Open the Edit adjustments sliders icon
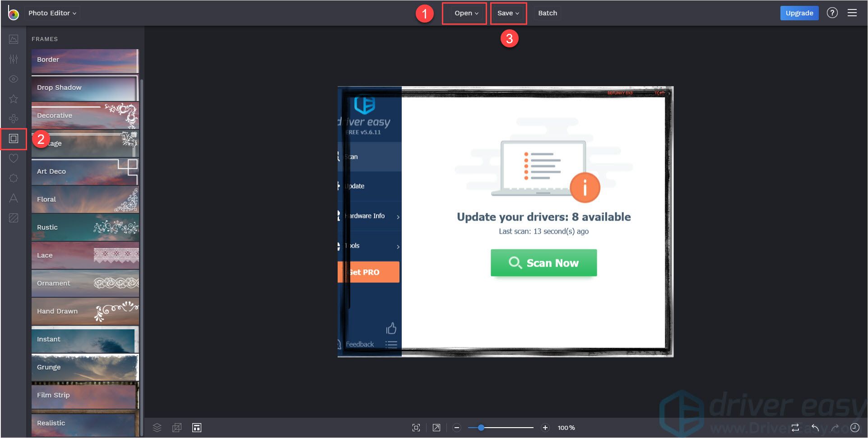 coord(14,59)
